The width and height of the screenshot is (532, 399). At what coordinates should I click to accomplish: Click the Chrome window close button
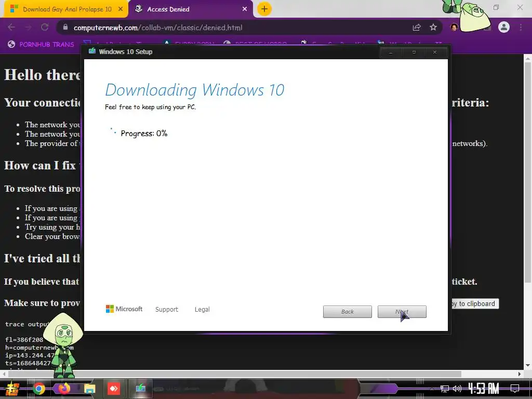520,7
